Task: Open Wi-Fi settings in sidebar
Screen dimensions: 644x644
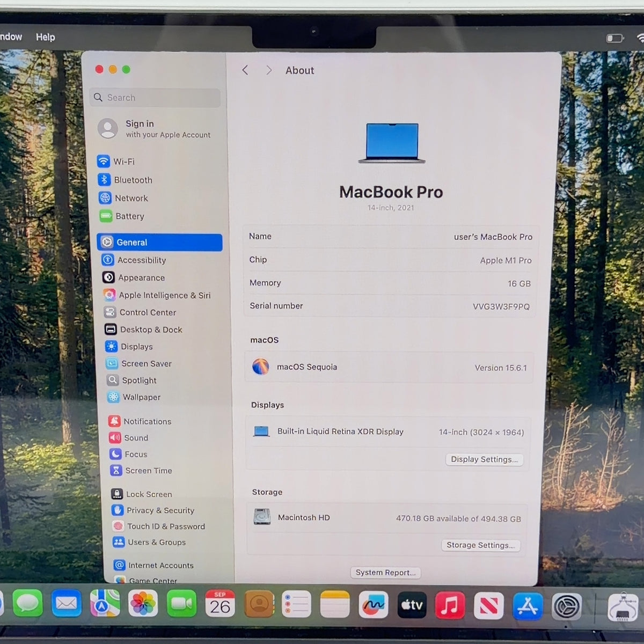Action: (116, 162)
